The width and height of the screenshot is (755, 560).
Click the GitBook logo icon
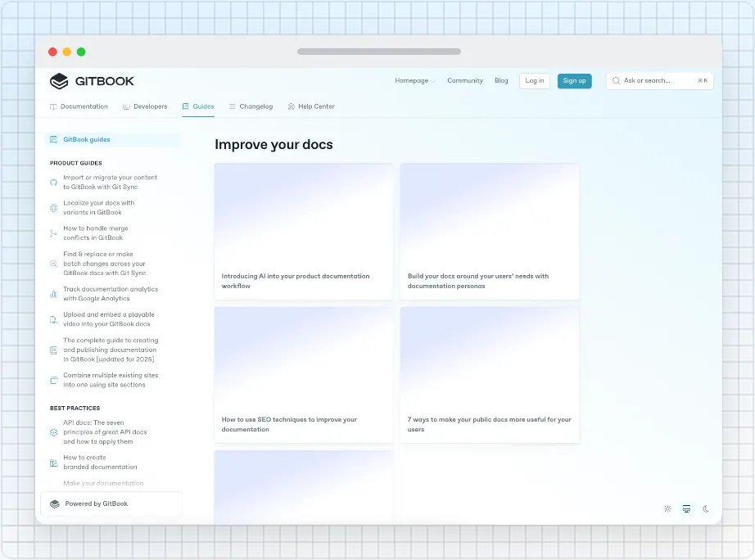[x=59, y=81]
